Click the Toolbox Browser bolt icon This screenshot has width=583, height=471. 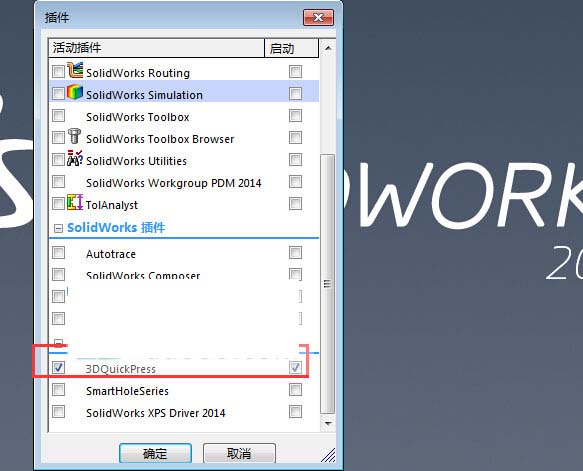(x=75, y=136)
